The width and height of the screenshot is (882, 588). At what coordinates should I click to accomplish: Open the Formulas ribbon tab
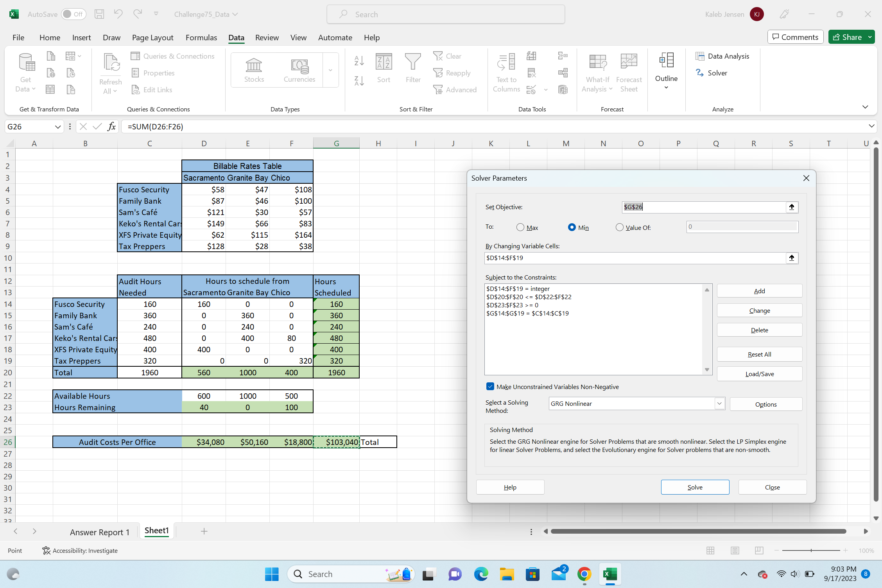(x=201, y=38)
